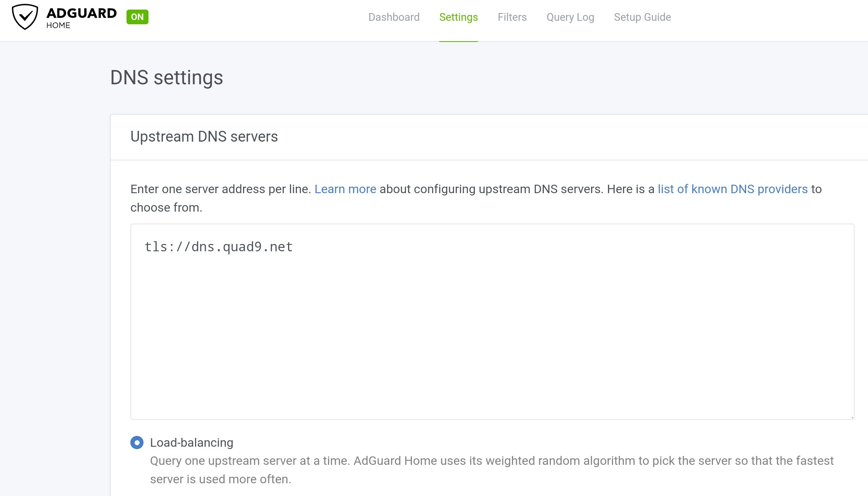
Task: Click the green ON status badge
Action: [137, 17]
